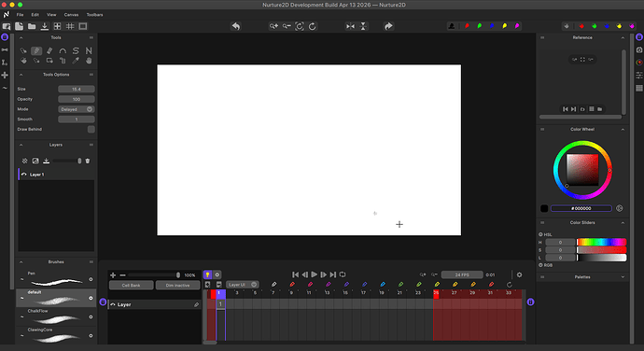Viewport: 644px width, 351px height.
Task: Toggle loop playback
Action: (343, 274)
